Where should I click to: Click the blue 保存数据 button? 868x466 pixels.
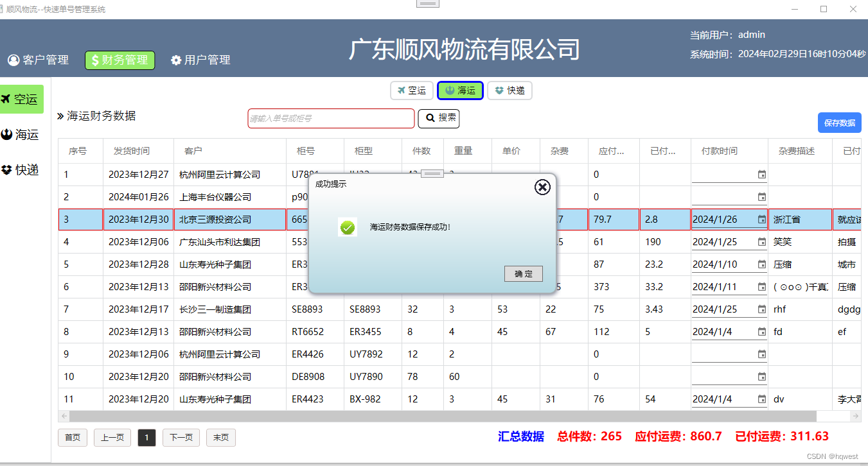click(x=840, y=123)
